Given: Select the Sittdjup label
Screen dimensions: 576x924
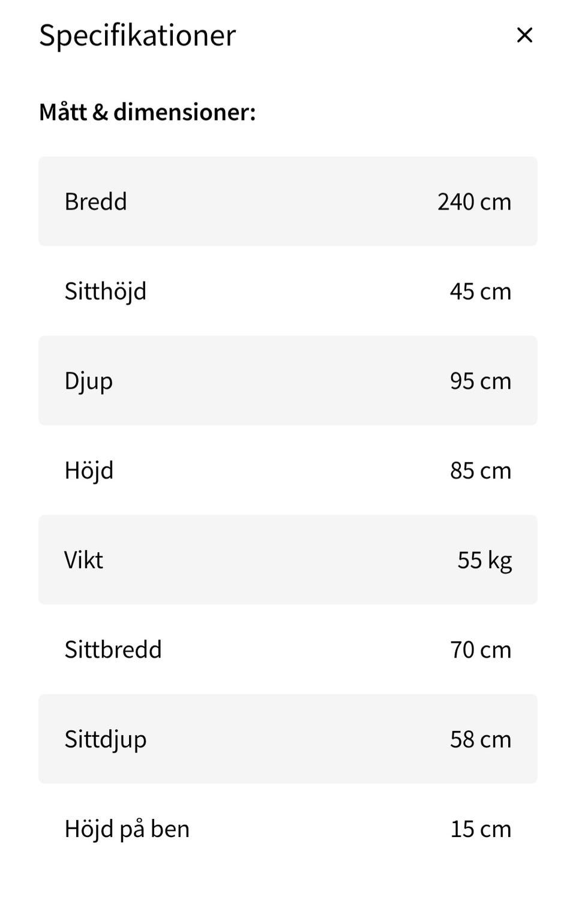Looking at the screenshot, I should 106,739.
